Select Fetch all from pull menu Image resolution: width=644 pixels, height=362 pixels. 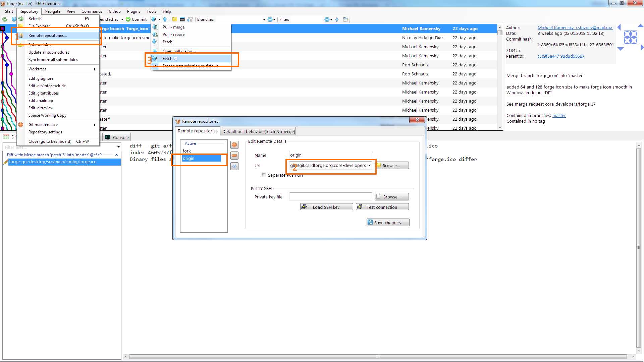point(170,59)
